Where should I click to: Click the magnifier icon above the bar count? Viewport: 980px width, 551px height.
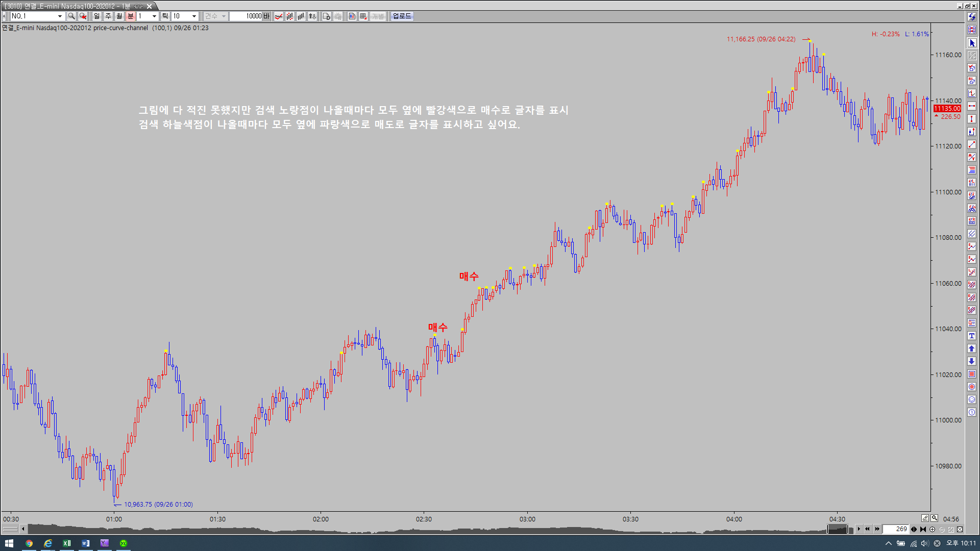click(934, 518)
